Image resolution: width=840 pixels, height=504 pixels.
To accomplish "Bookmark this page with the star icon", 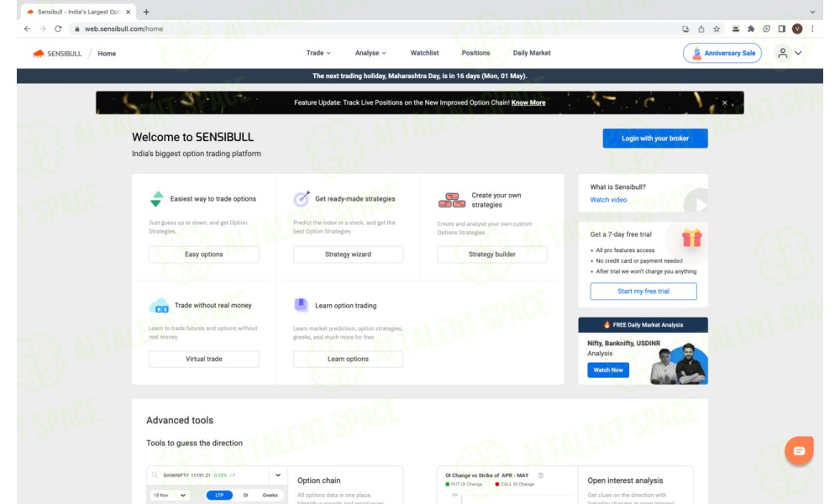I will click(717, 29).
